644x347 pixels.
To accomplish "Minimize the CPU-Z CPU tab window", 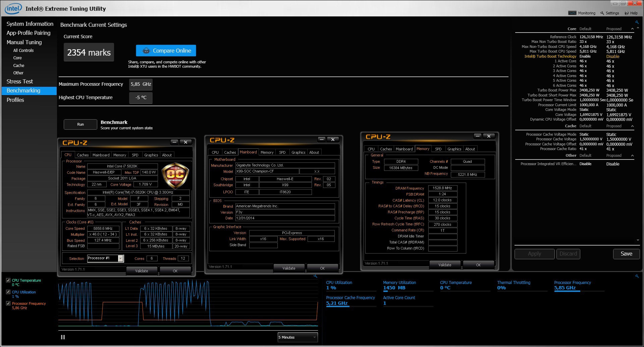I will [174, 142].
